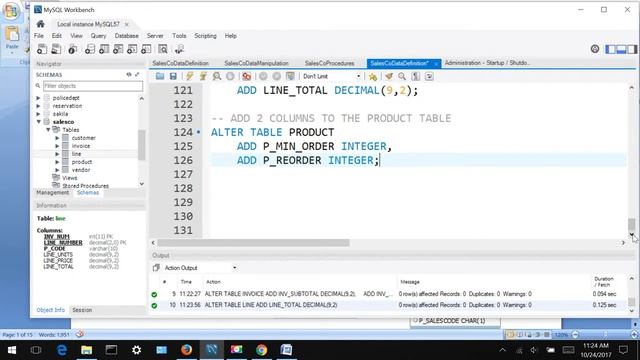This screenshot has width=640, height=360.
Task: Switch to Management tab in Navigator
Action: click(52, 193)
